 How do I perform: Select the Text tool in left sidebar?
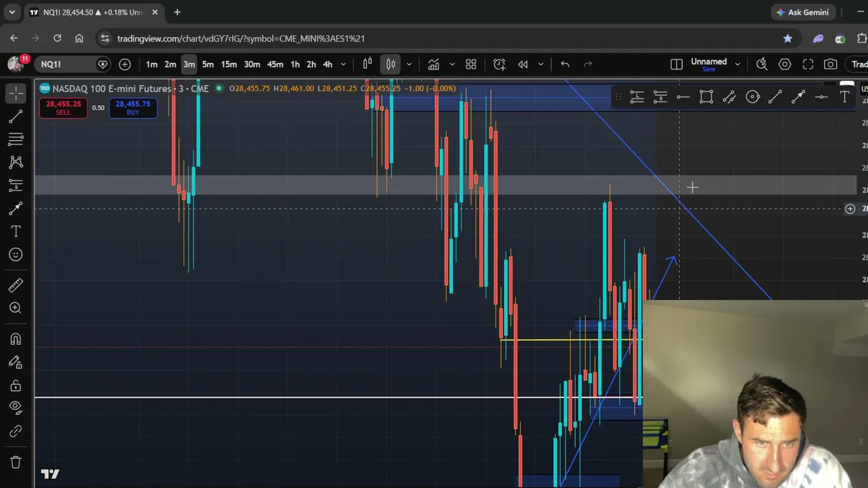tap(16, 232)
